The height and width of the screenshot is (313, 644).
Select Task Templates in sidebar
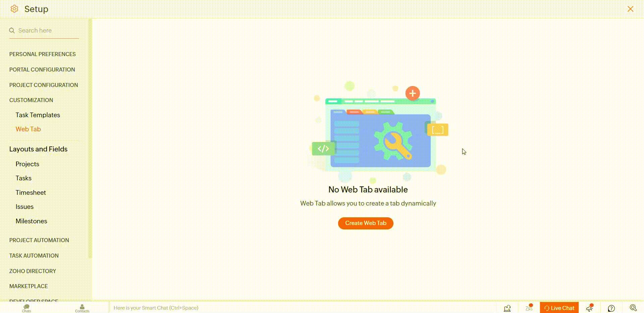point(38,115)
